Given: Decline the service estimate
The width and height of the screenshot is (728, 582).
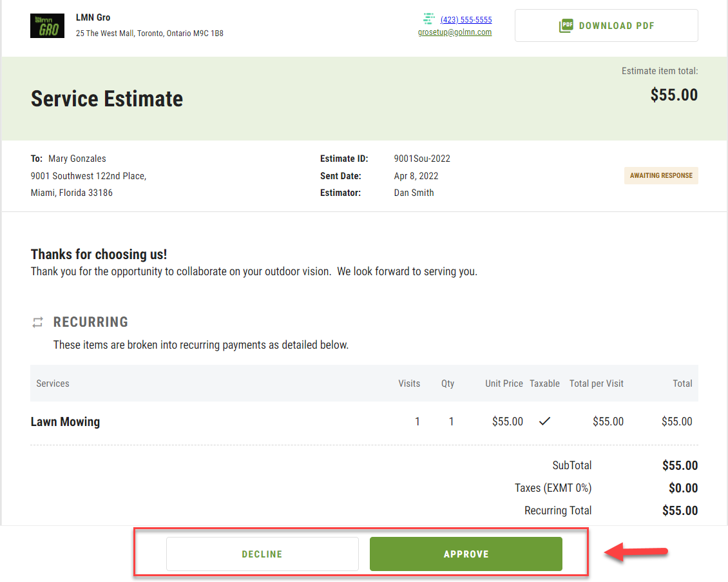Looking at the screenshot, I should [262, 554].
